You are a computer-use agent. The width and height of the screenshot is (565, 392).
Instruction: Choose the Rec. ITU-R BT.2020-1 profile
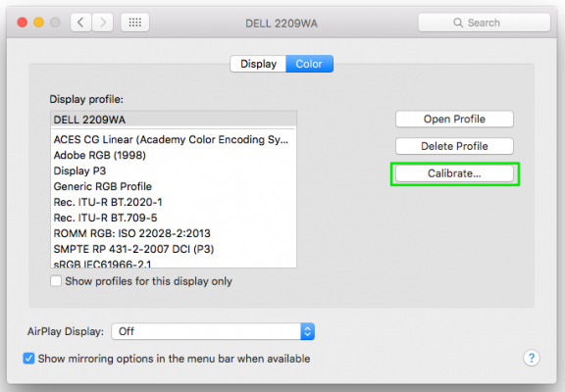174,202
